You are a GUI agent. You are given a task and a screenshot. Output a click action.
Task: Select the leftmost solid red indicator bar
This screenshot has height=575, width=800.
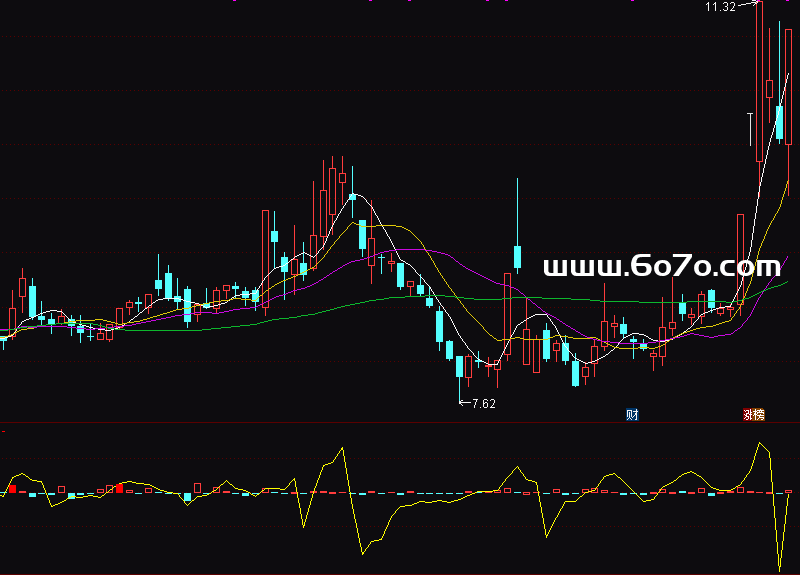(x=13, y=489)
